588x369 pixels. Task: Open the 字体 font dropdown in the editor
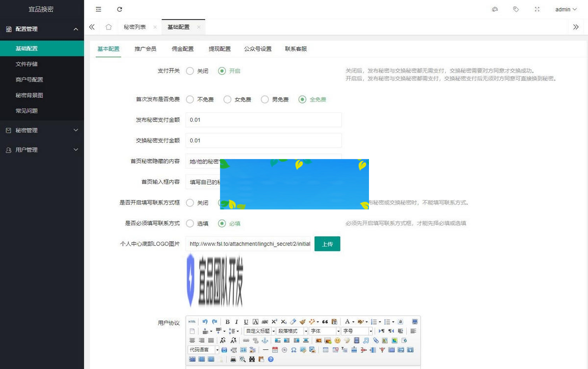[323, 330]
